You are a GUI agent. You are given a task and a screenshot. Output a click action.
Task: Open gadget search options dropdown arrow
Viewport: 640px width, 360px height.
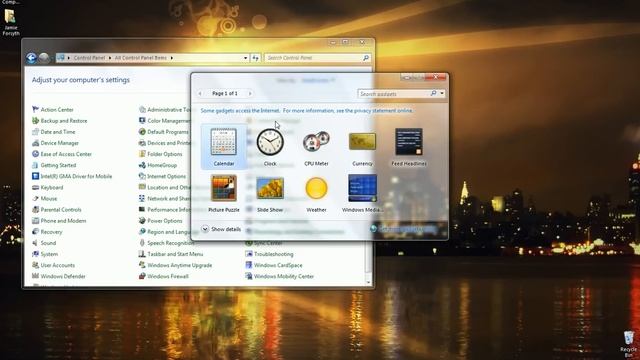(442, 93)
